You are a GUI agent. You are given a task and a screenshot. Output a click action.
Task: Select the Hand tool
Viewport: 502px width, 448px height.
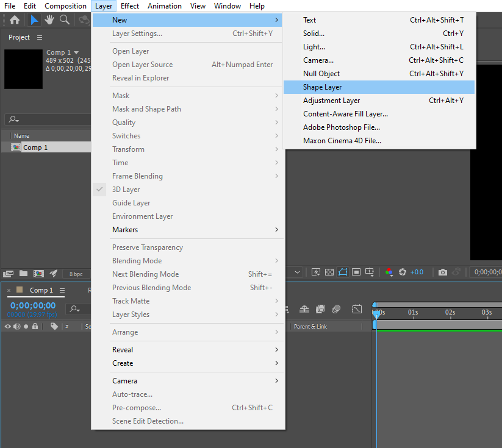click(x=49, y=20)
